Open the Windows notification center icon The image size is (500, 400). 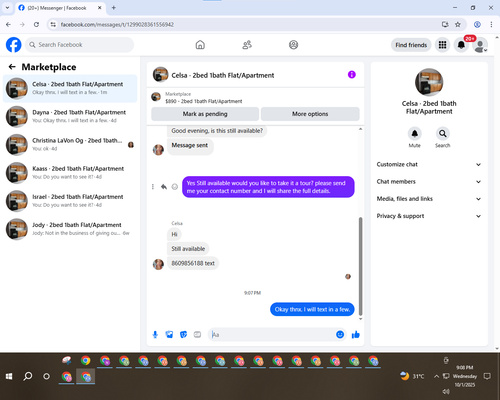coord(487,376)
